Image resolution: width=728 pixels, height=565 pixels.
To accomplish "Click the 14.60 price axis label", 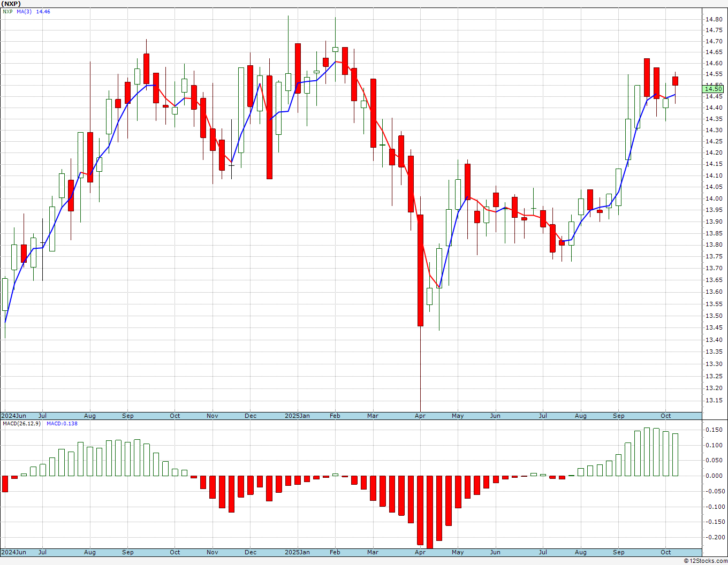I will click(x=714, y=63).
